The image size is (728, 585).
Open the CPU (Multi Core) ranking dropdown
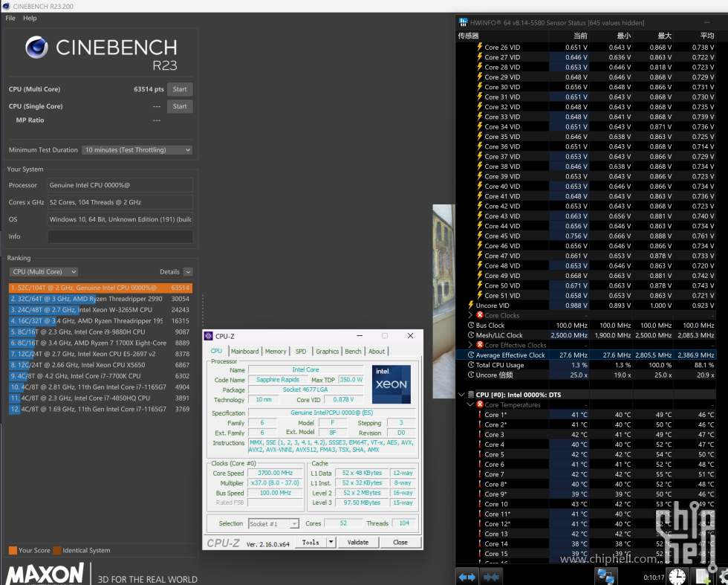43,272
